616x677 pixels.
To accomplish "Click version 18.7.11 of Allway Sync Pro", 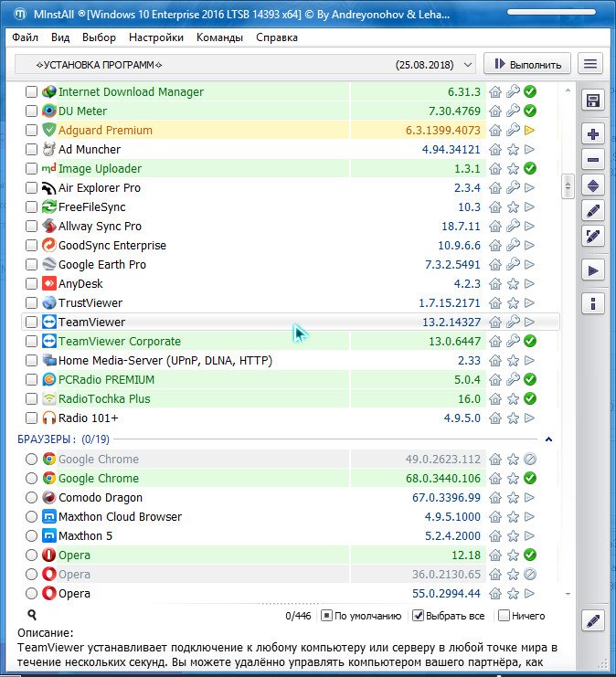I will click(461, 227).
